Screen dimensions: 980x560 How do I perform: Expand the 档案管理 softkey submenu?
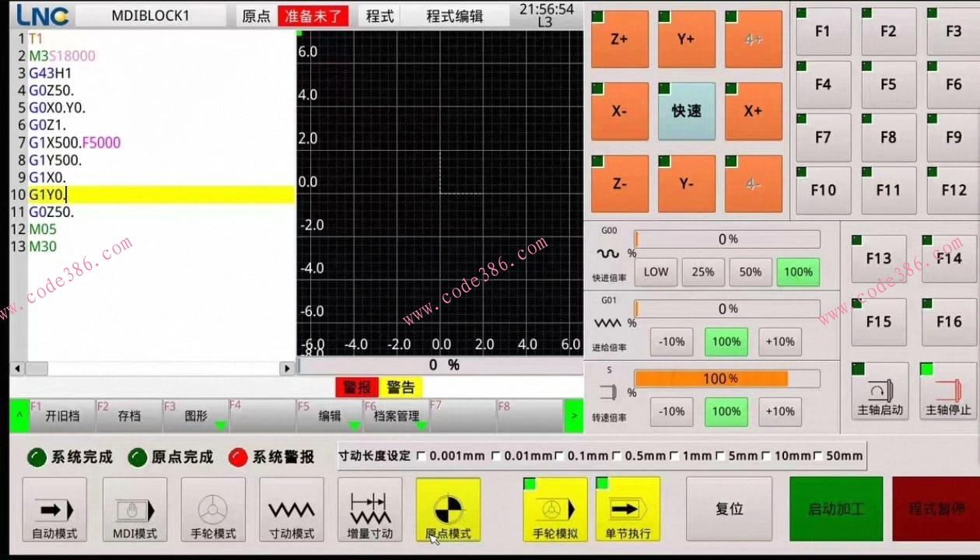pos(397,415)
